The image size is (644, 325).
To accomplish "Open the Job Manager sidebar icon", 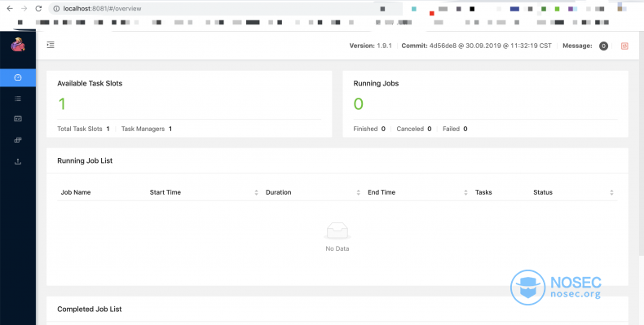I will pyautogui.click(x=18, y=140).
